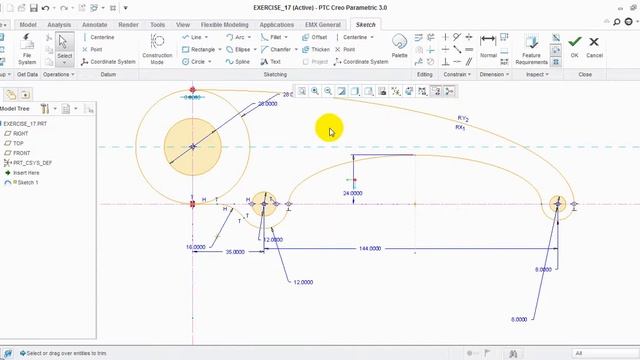This screenshot has height=360, width=640.
Task: Open the Get Data group label
Action: [x=27, y=74]
